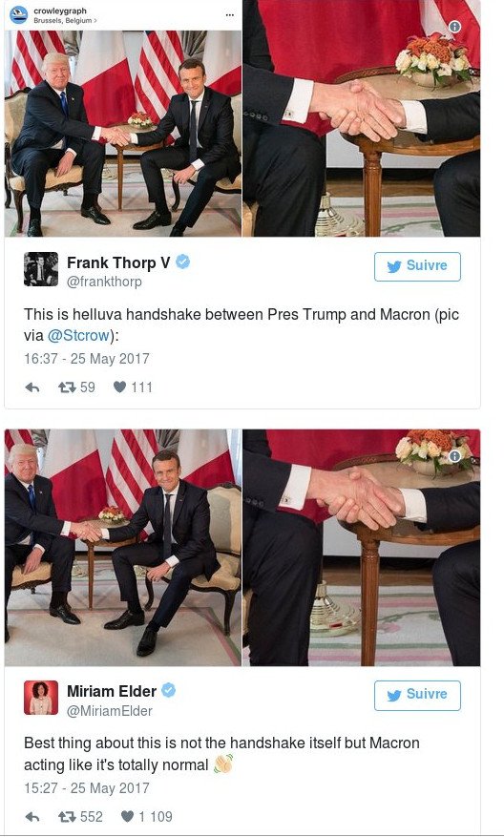Click info icon on lower handshake close-up
Screen dimensions: 504x837
coord(454,456)
